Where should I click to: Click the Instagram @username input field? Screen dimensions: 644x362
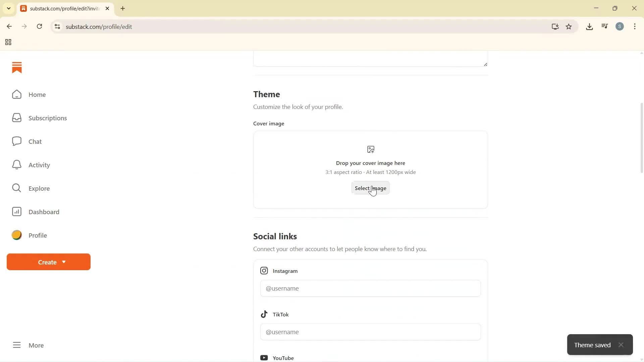coord(370,288)
